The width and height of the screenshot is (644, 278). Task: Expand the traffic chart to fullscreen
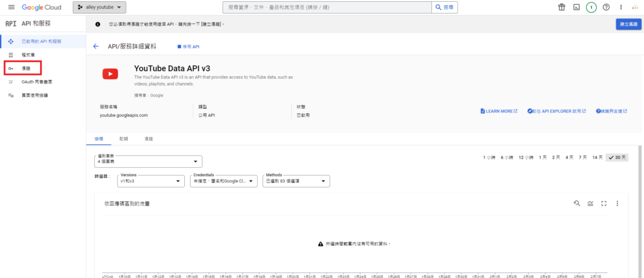604,203
